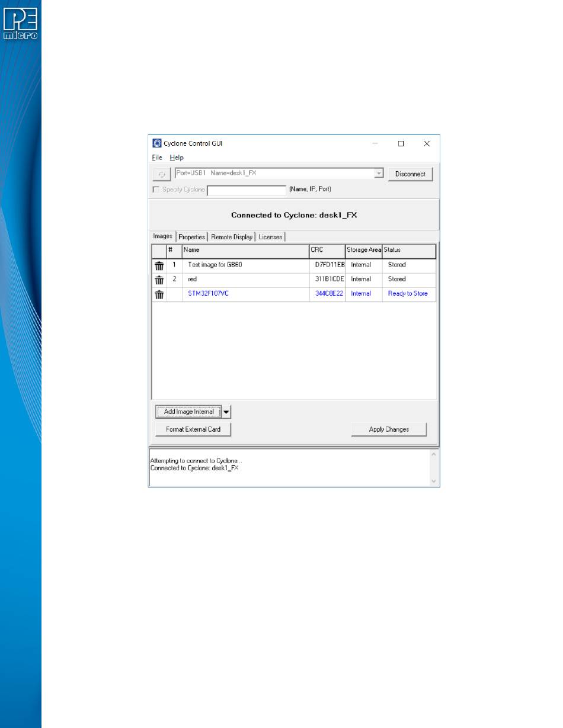Screen dimensions: 563x728
Task: Click the Cyclone Control GUI title icon
Action: coord(157,143)
